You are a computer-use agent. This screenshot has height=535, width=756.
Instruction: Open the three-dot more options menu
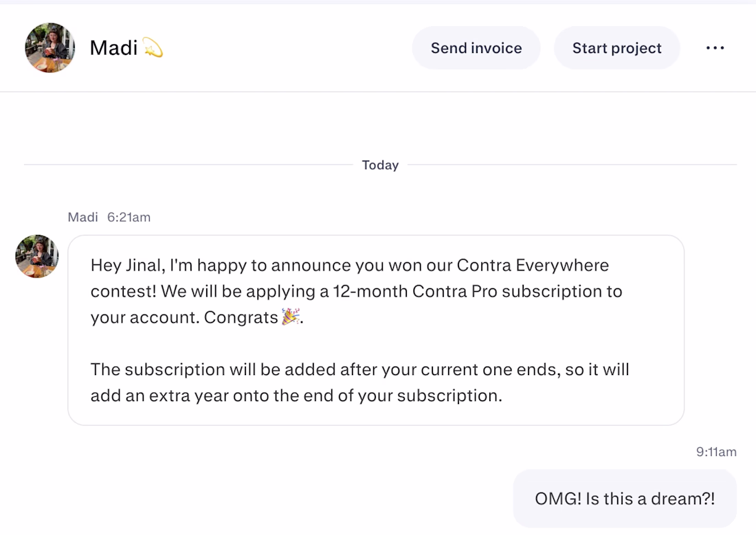pos(715,48)
